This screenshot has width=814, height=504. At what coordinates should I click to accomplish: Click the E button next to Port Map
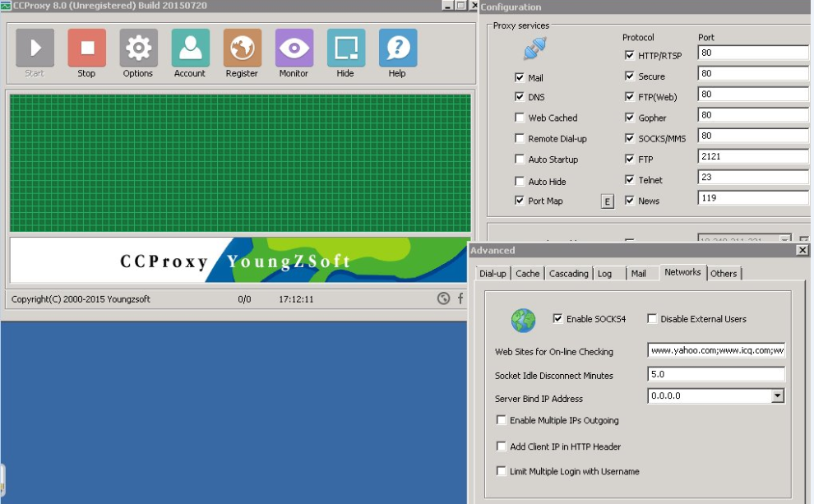click(608, 201)
